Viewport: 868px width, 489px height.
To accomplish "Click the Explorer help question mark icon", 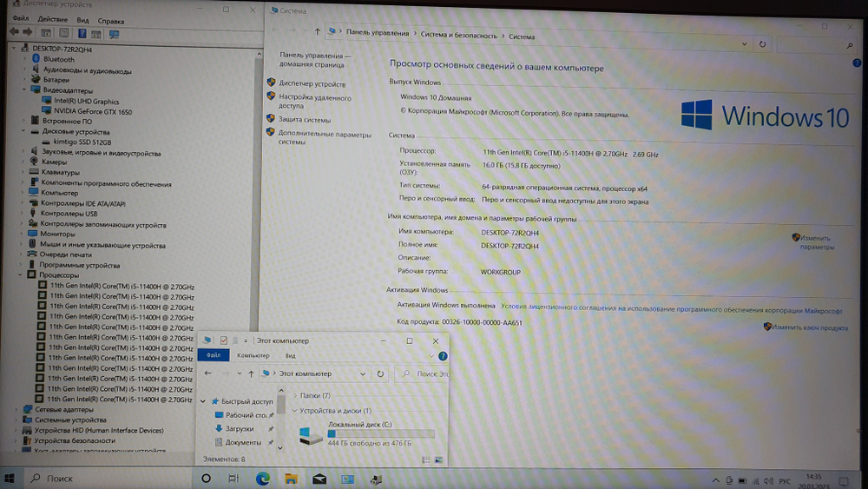I will 443,355.
